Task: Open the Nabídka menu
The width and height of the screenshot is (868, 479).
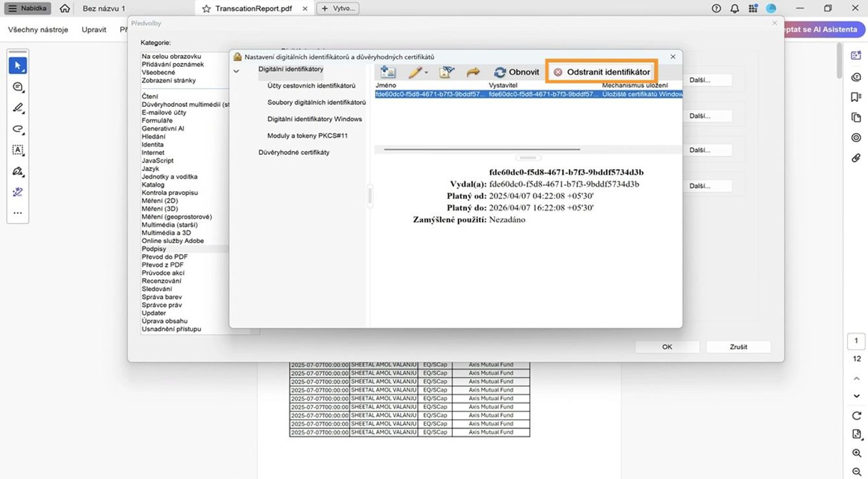Action: [27, 8]
